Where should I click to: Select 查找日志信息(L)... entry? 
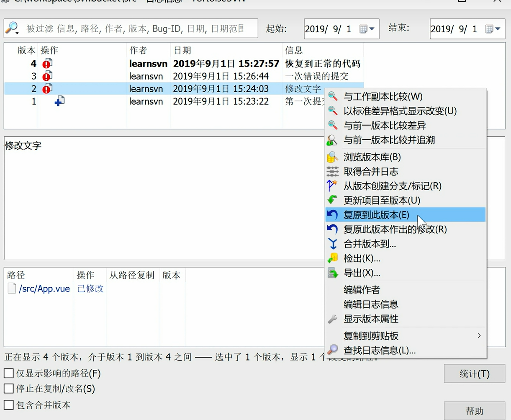406,350
